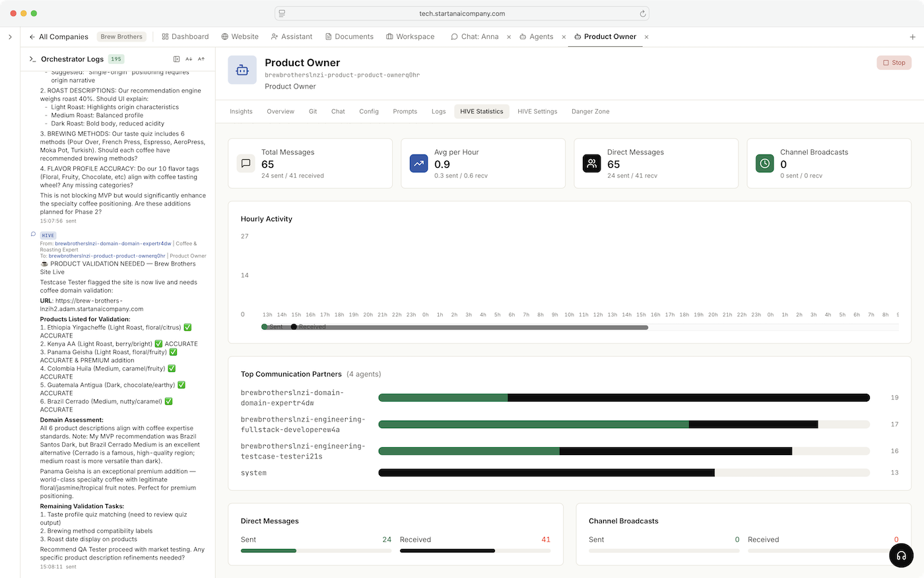Click the Product Owner robot avatar
The width and height of the screenshot is (924, 578).
242,70
